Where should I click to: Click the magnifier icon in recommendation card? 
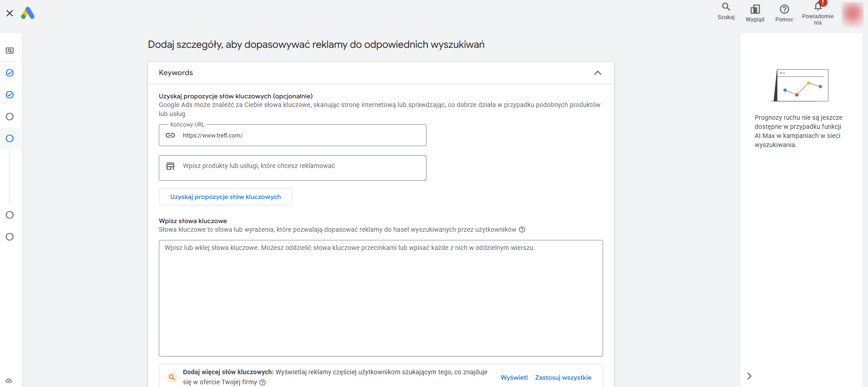pyautogui.click(x=172, y=377)
